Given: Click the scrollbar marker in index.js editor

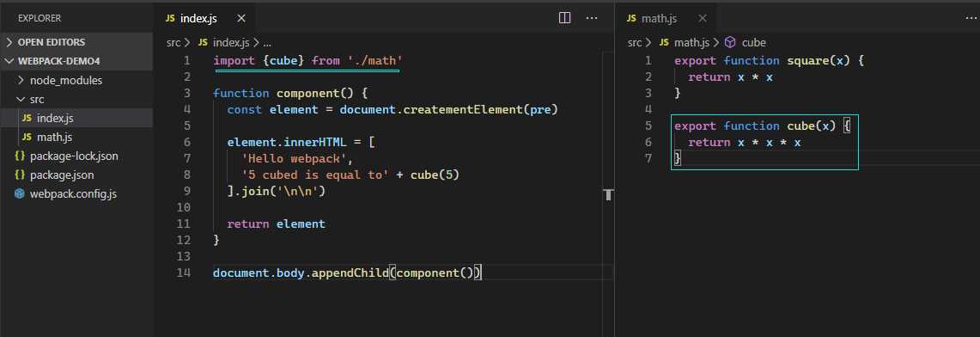Looking at the screenshot, I should click(608, 195).
